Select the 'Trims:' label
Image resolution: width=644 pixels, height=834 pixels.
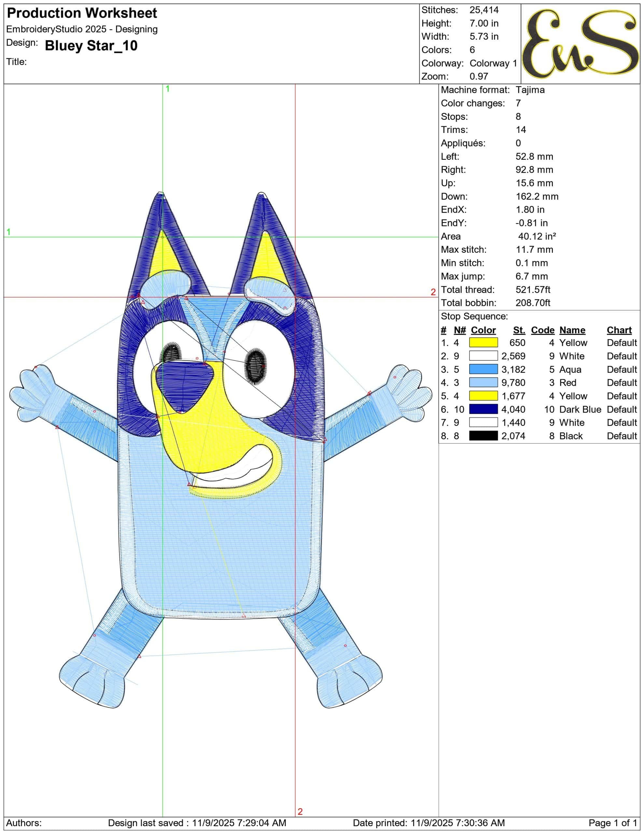(x=454, y=130)
